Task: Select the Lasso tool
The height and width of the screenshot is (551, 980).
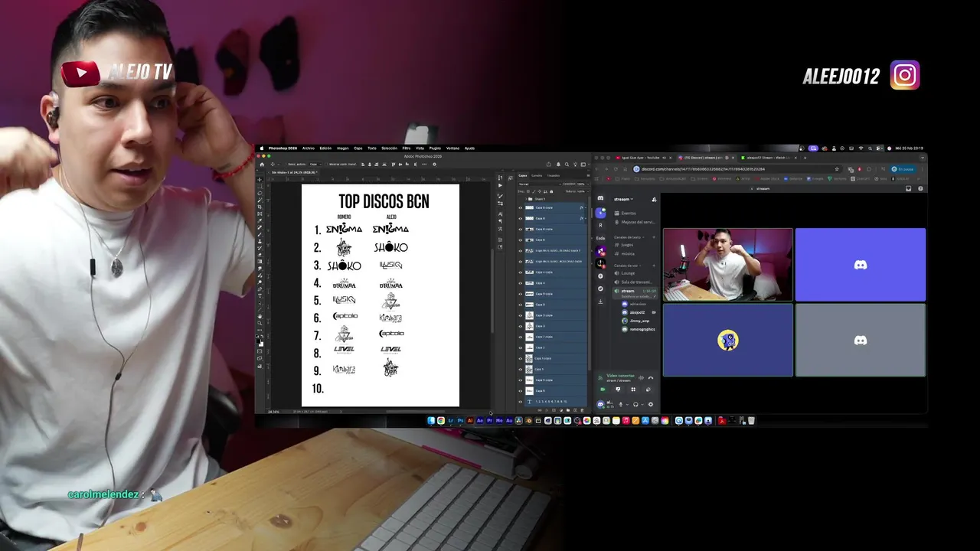Action: (260, 194)
